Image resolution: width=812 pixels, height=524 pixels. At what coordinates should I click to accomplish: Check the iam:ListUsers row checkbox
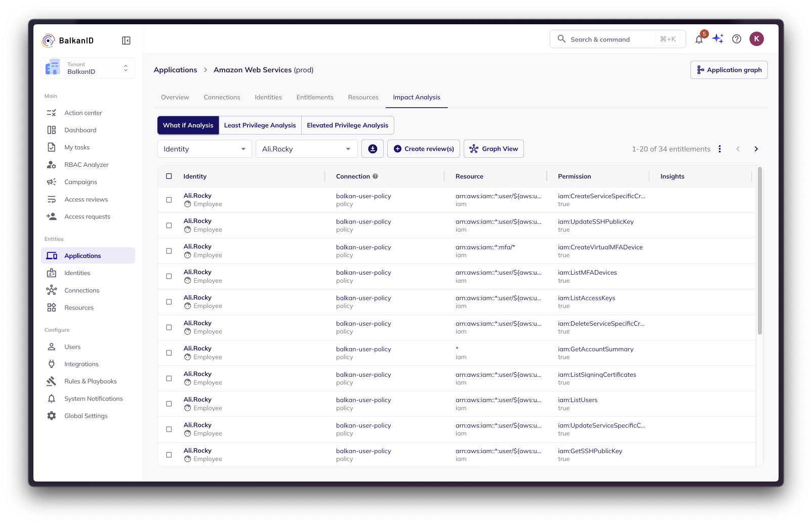(x=169, y=404)
